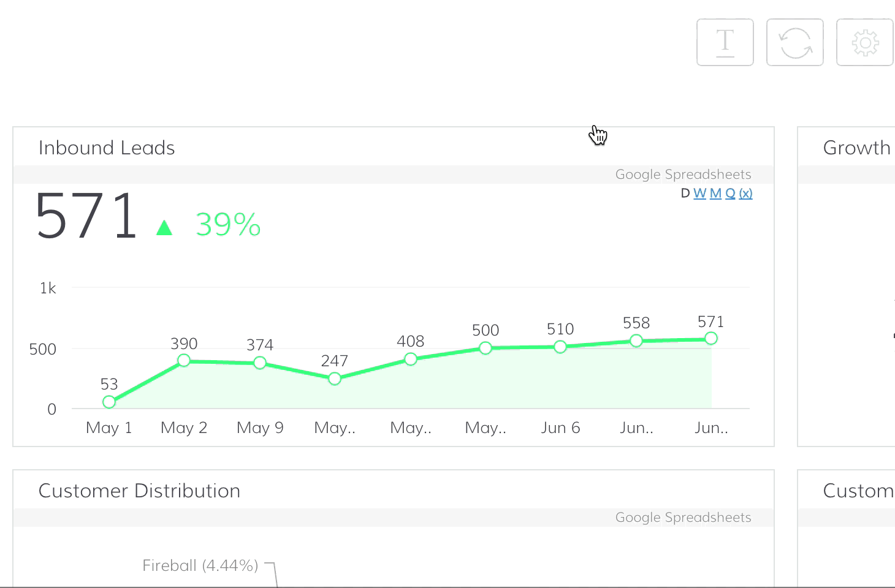Select the quarterly "Q" time range
This screenshot has width=895, height=588.
tap(730, 193)
